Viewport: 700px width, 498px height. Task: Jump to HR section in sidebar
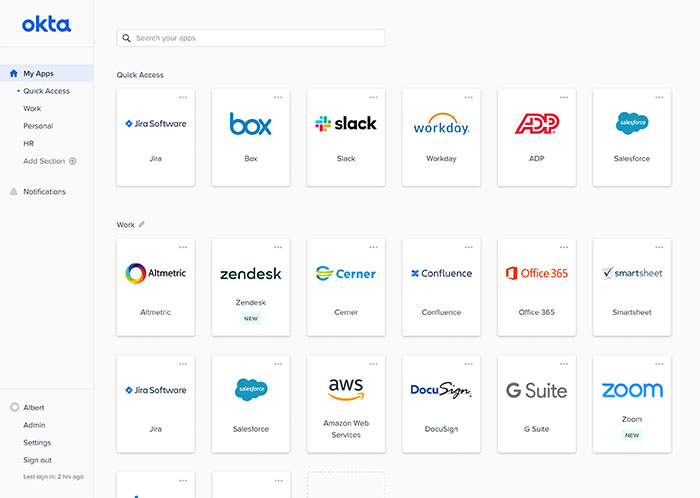[29, 143]
